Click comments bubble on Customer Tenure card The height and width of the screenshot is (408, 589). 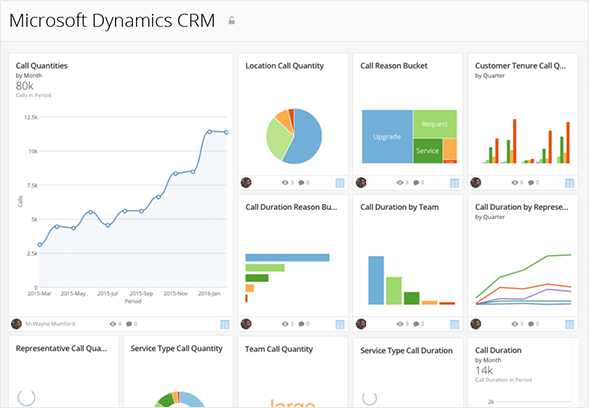pyautogui.click(x=531, y=183)
